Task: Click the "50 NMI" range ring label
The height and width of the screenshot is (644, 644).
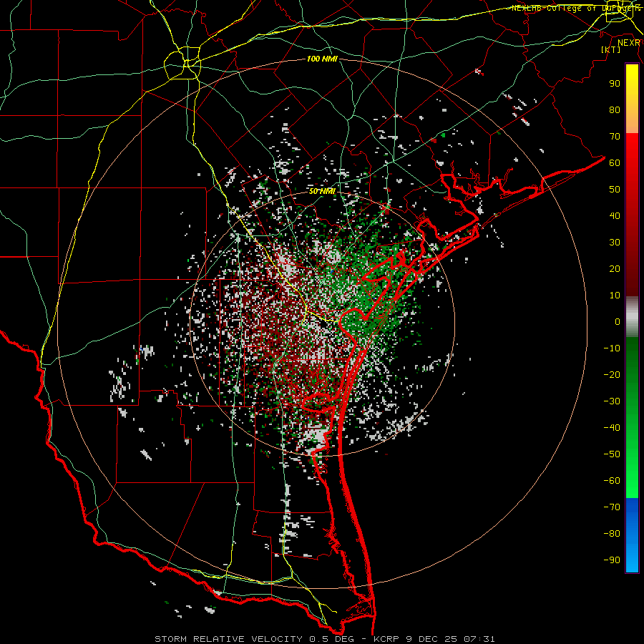Action: point(322,191)
